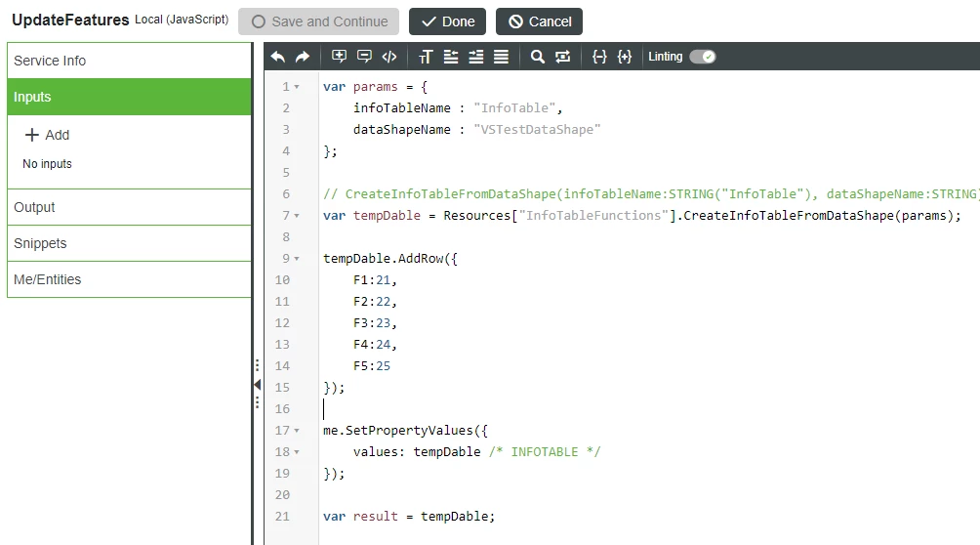
Task: Click the 'Local (JavaScript)' label
Action: click(x=182, y=20)
